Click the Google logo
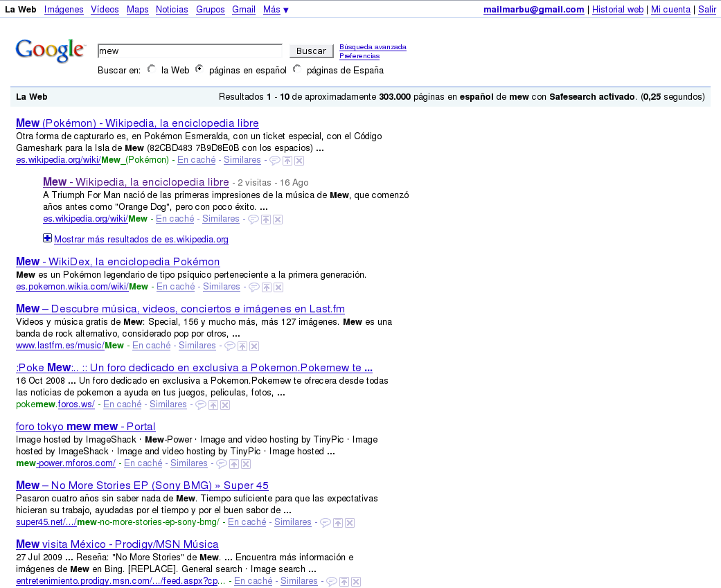Image resolution: width=721 pixels, height=588 pixels. tap(51, 51)
